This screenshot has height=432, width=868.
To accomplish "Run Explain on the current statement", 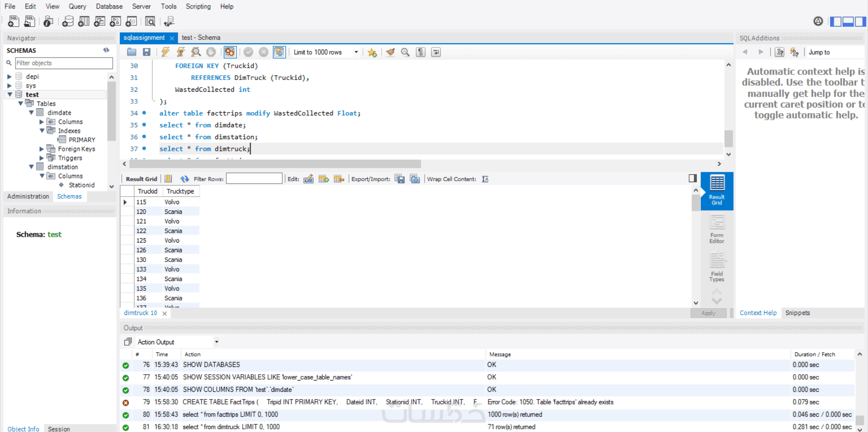I will click(x=196, y=52).
